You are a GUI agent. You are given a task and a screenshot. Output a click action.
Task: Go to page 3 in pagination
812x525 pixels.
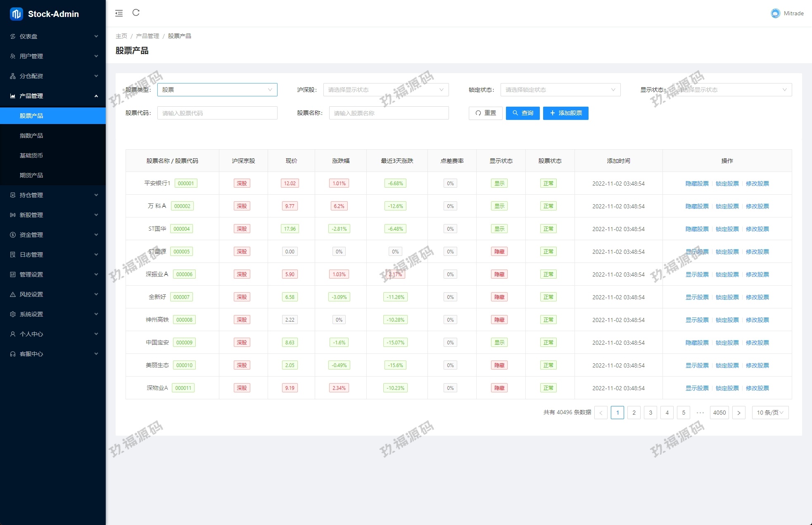tap(650, 413)
